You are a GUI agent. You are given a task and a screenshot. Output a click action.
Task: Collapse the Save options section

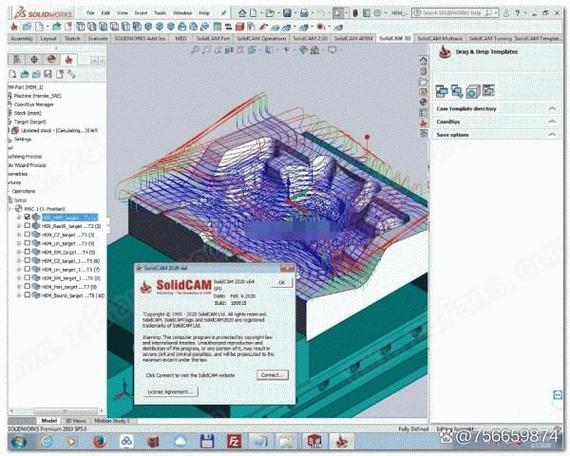point(552,135)
